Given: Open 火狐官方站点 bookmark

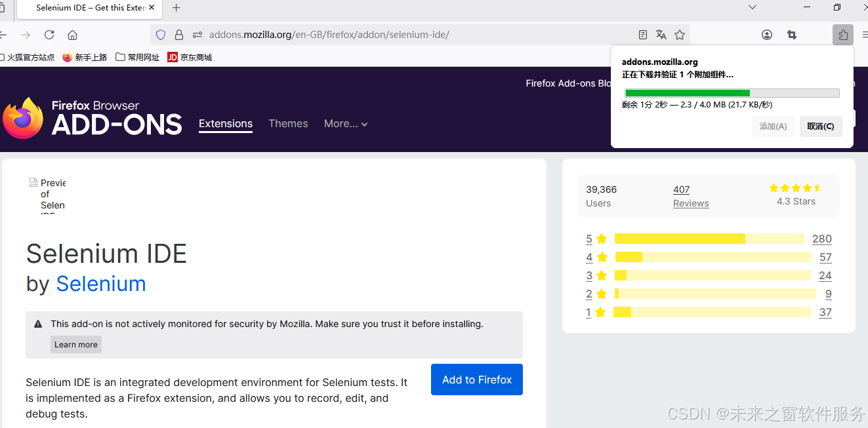Looking at the screenshot, I should pyautogui.click(x=26, y=58).
